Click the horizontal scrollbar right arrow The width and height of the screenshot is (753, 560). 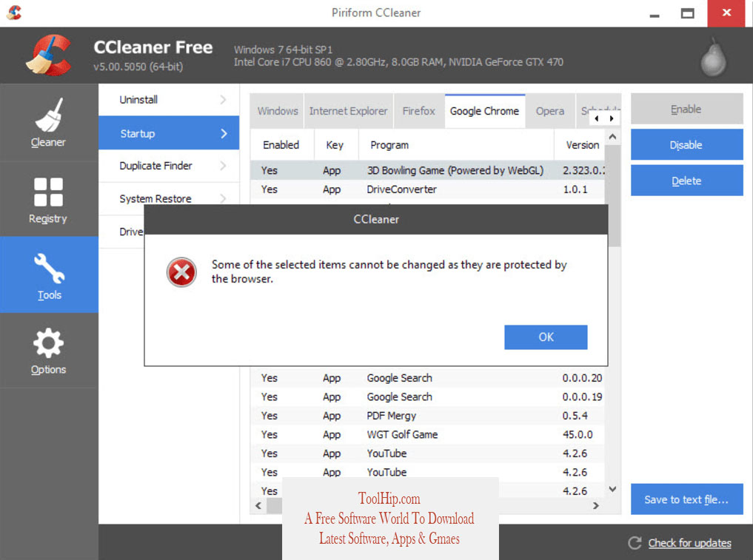[x=596, y=505]
